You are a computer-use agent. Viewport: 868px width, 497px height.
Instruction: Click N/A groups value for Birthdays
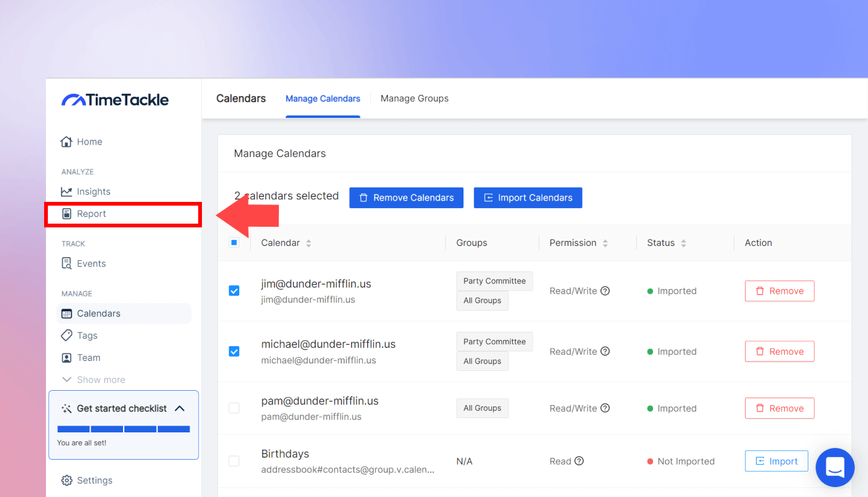point(464,461)
